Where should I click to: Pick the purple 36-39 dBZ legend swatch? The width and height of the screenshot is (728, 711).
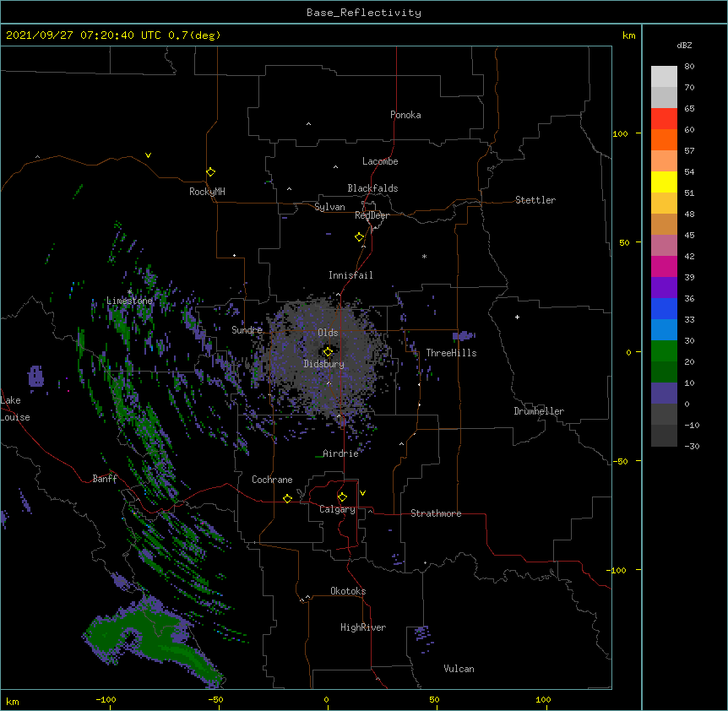tap(664, 288)
